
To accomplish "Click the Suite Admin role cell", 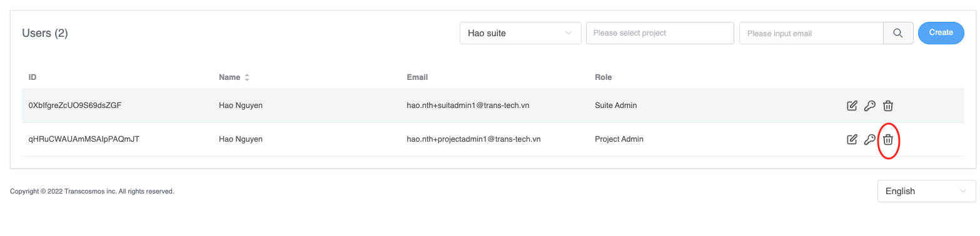I will click(x=616, y=106).
